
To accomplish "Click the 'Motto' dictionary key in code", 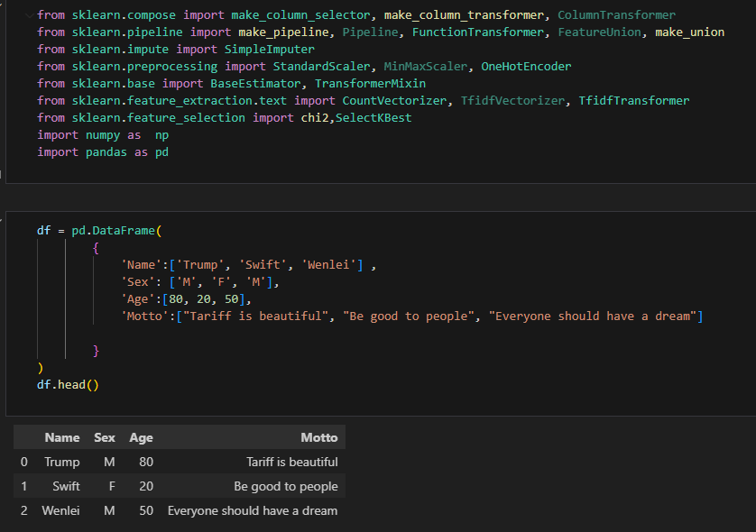I will click(x=144, y=316).
